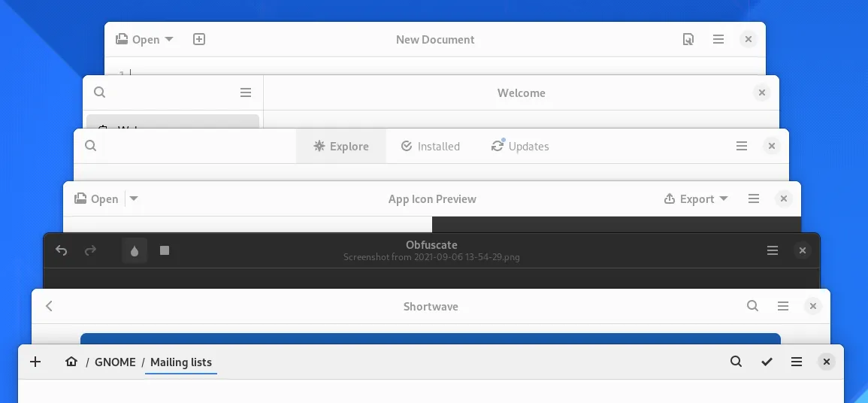Select the blur droplet tool in Obfuscate
This screenshot has height=403, width=868.
(x=135, y=250)
